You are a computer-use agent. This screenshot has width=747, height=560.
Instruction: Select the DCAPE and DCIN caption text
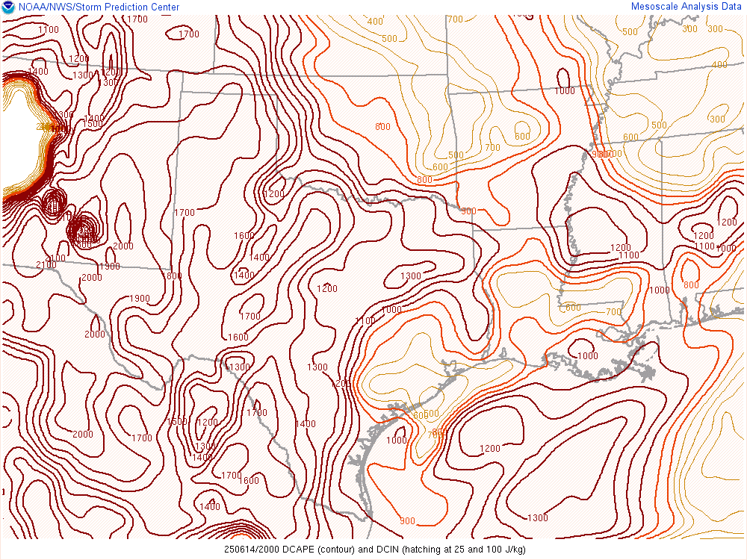tap(374, 550)
